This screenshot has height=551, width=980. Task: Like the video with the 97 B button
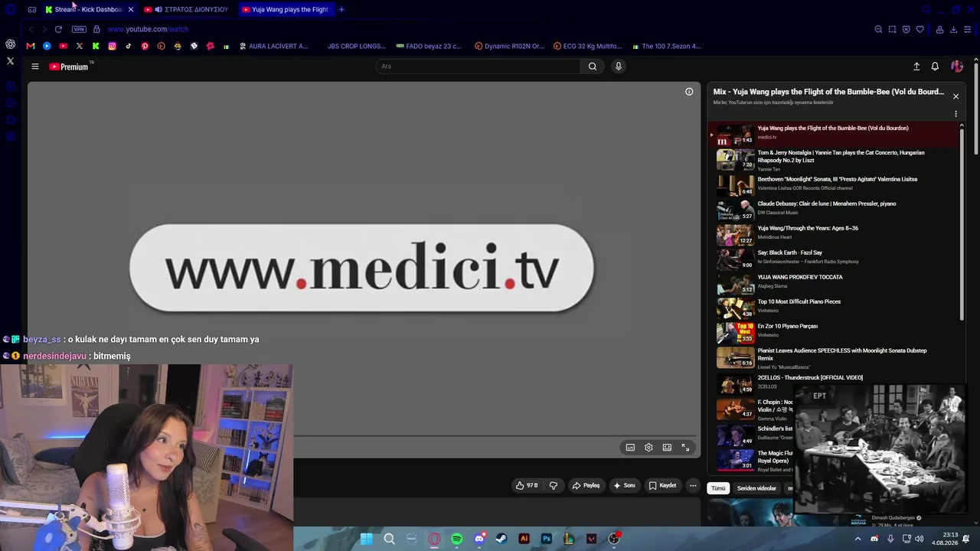pos(527,485)
